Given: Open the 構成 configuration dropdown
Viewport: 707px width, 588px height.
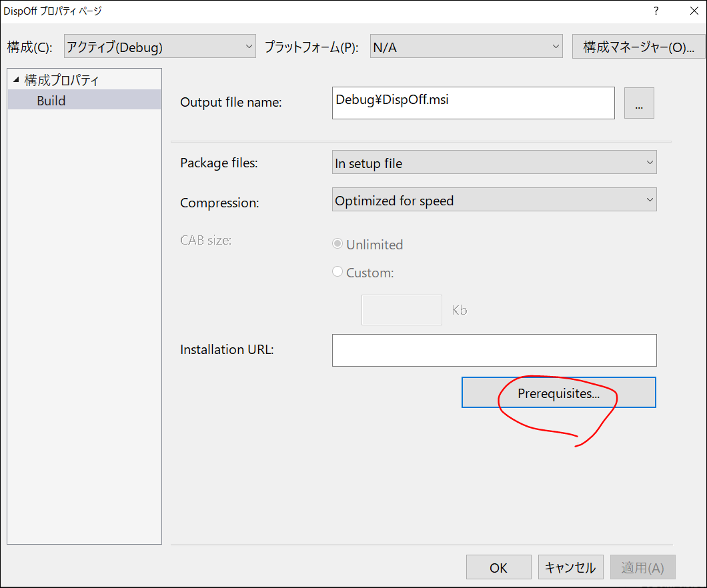Looking at the screenshot, I should pos(159,47).
